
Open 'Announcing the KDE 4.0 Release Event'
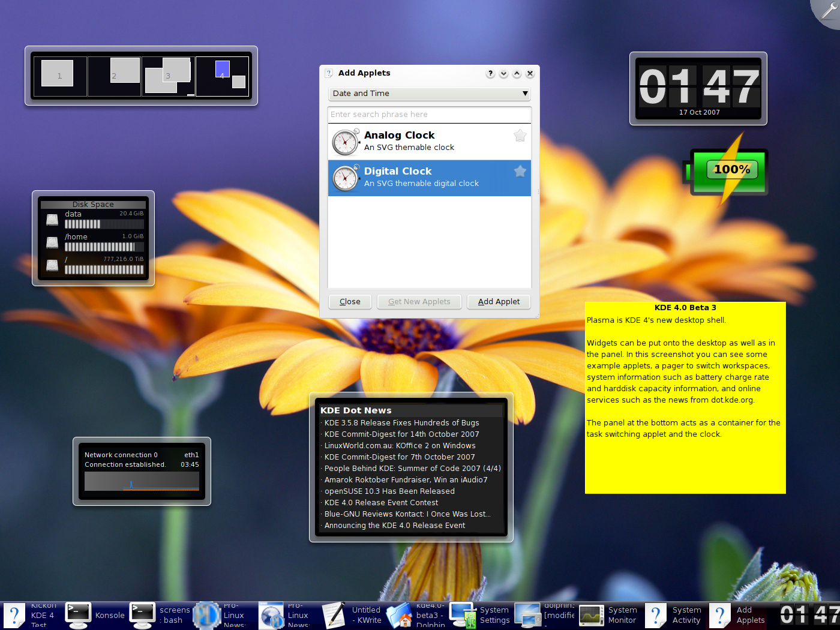394,526
